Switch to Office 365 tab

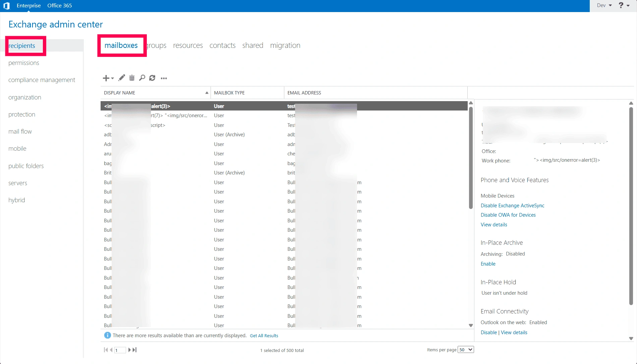click(x=60, y=6)
